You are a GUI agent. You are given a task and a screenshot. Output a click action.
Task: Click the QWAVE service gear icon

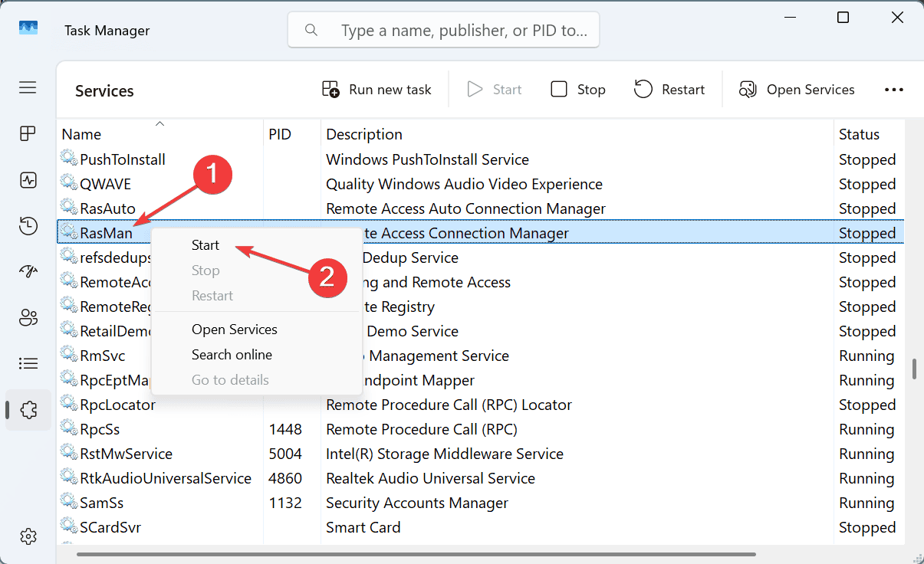point(69,183)
